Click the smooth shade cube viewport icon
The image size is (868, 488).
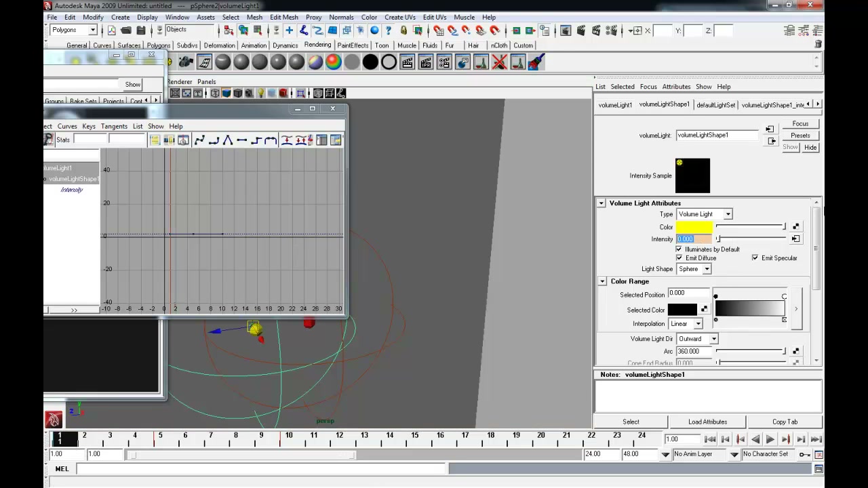[226, 94]
